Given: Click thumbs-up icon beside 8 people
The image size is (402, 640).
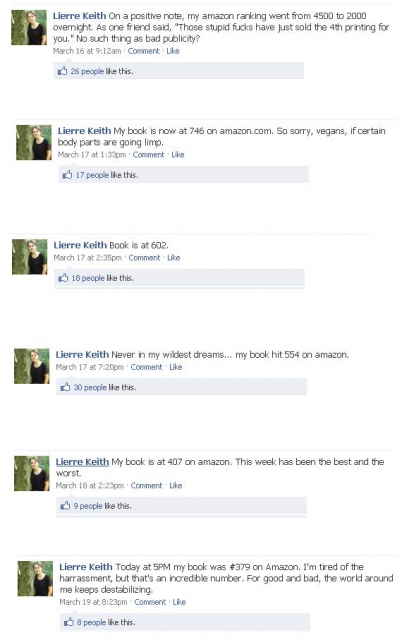Looking at the screenshot, I should click(68, 622).
